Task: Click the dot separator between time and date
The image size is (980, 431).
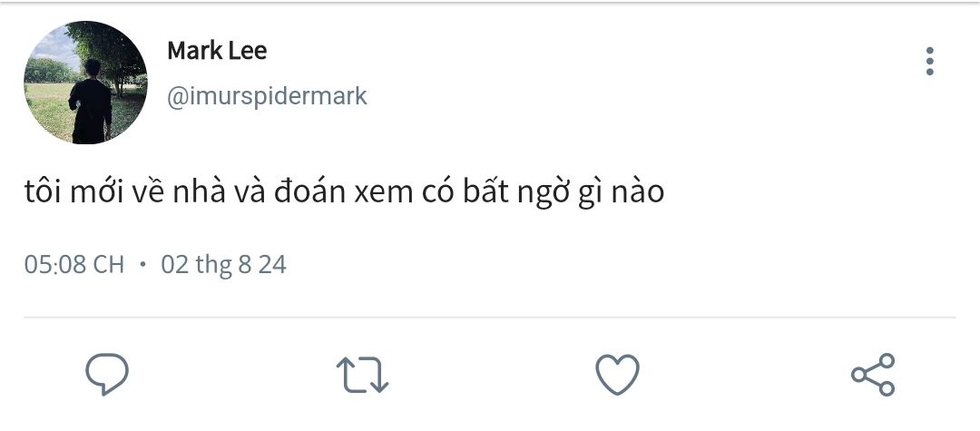Action: (x=142, y=265)
